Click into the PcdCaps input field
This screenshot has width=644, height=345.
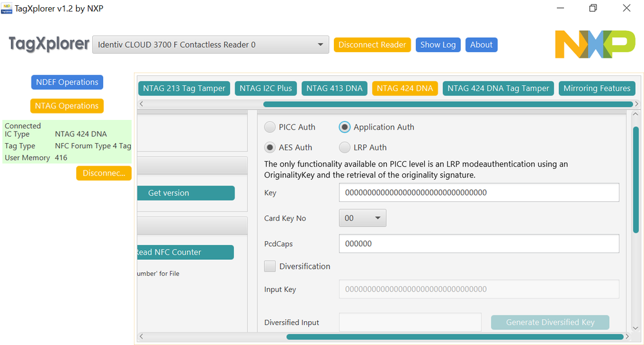coord(479,244)
